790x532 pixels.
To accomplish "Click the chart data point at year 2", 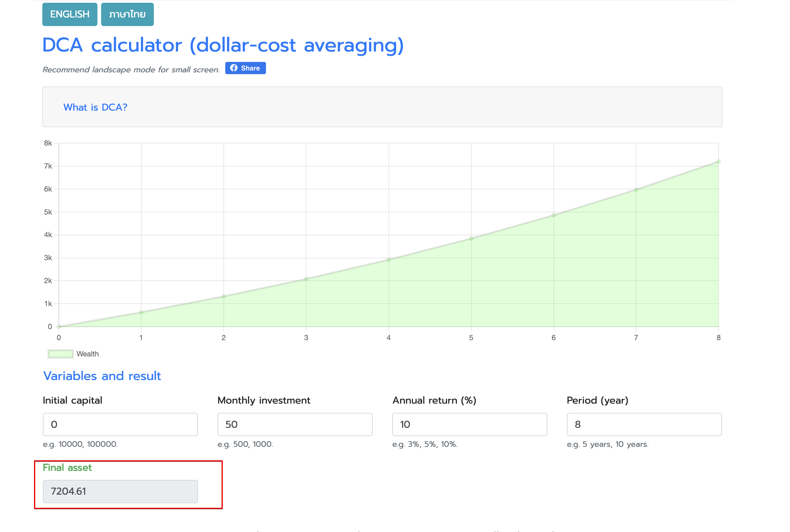I will (223, 297).
